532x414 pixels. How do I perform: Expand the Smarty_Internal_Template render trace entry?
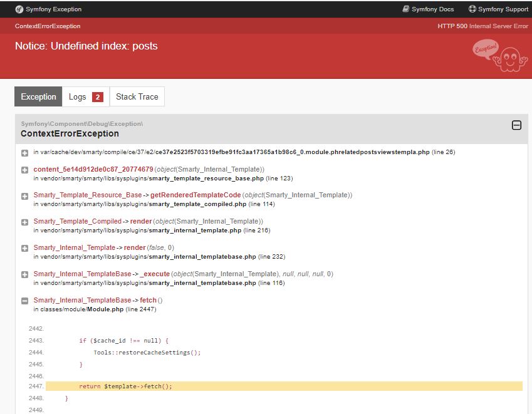coord(25,248)
